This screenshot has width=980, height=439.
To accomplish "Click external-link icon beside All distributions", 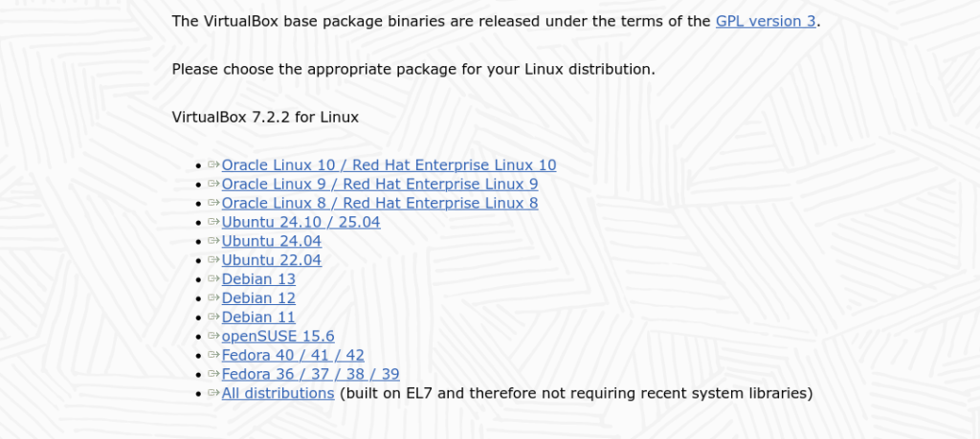I will pyautogui.click(x=213, y=393).
